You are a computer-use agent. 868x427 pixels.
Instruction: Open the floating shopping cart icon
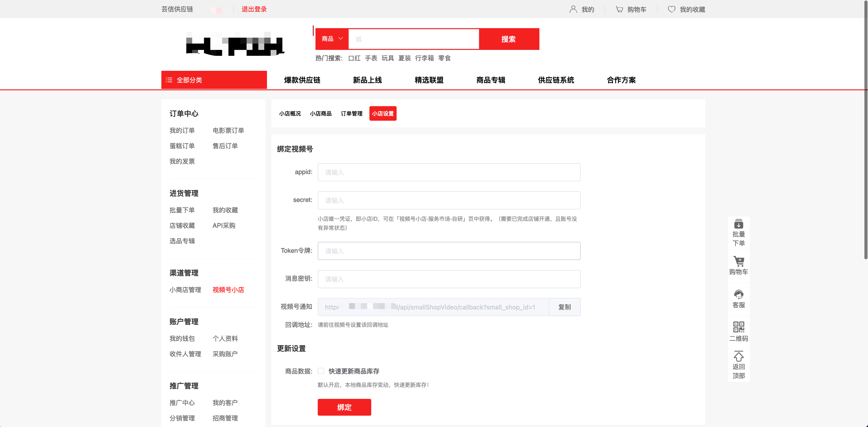(738, 261)
